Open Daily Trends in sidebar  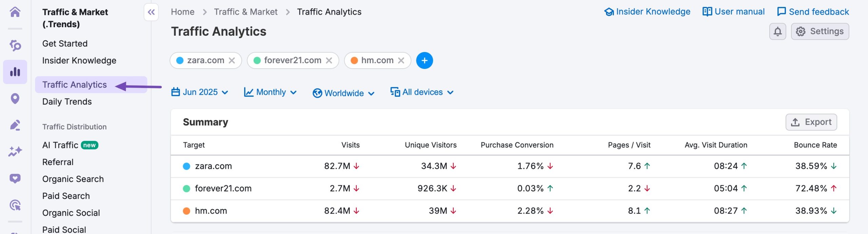click(x=67, y=102)
